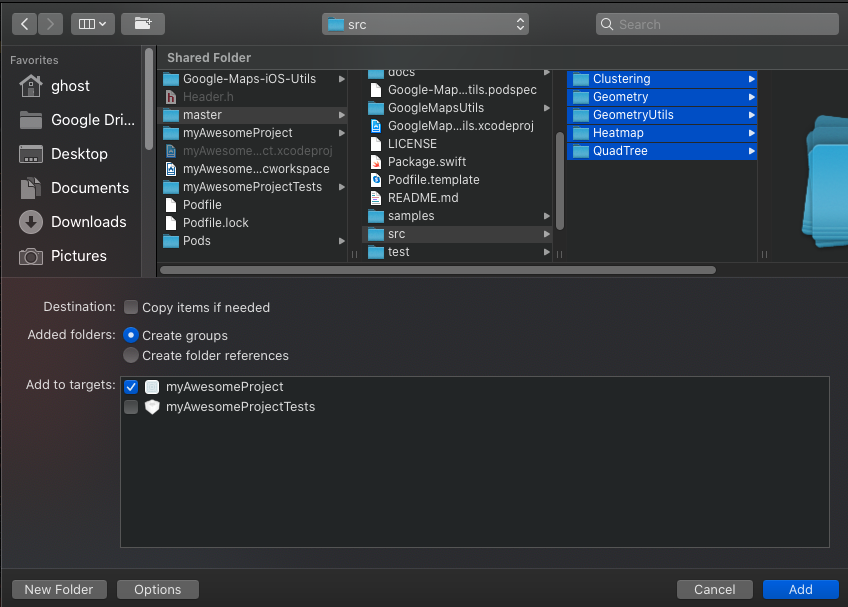
Task: Choose the Create groups option
Action: pyautogui.click(x=131, y=335)
